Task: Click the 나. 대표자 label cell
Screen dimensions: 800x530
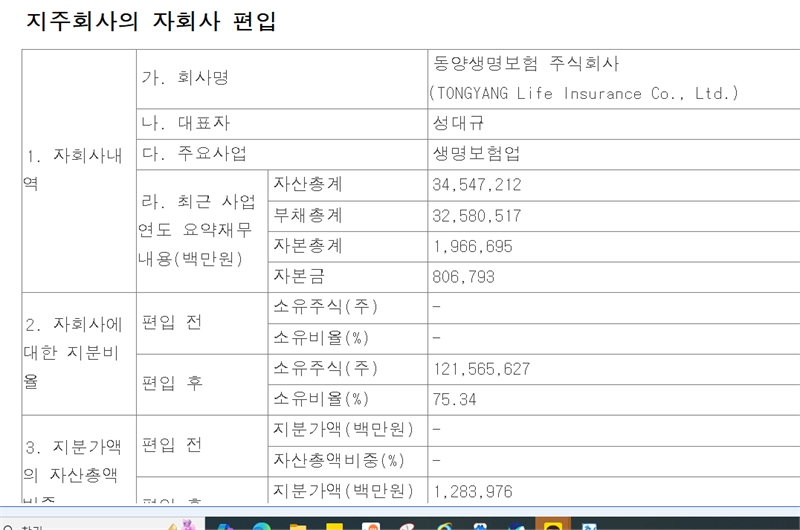Action: [282, 123]
